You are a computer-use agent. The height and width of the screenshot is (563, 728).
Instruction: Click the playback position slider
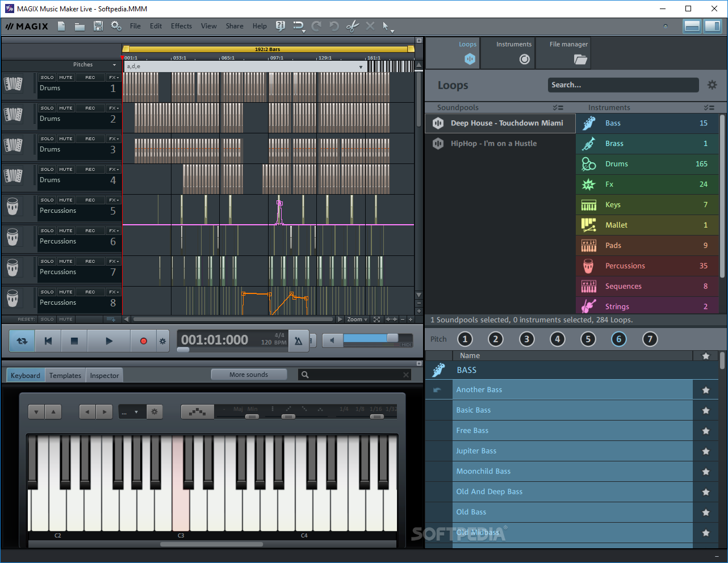[183, 350]
